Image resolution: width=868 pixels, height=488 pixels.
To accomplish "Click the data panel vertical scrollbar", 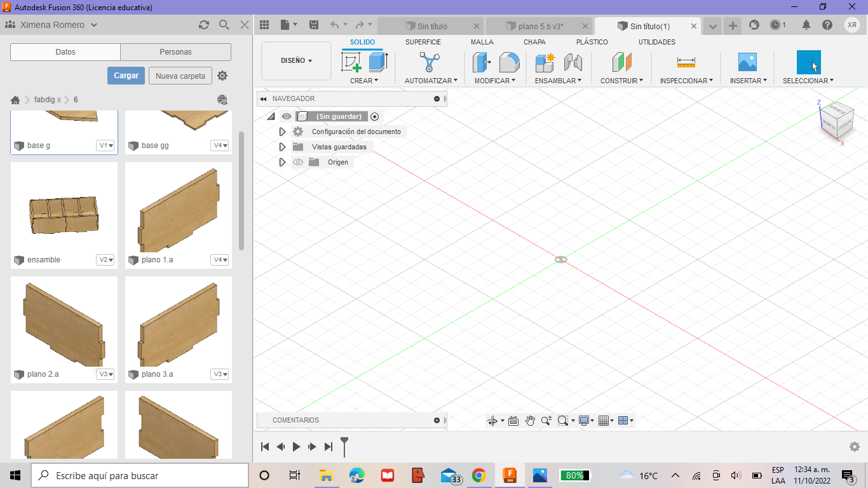I will [241, 191].
